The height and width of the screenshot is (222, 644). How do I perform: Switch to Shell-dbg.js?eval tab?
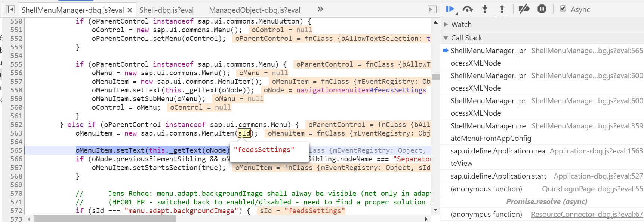click(166, 10)
